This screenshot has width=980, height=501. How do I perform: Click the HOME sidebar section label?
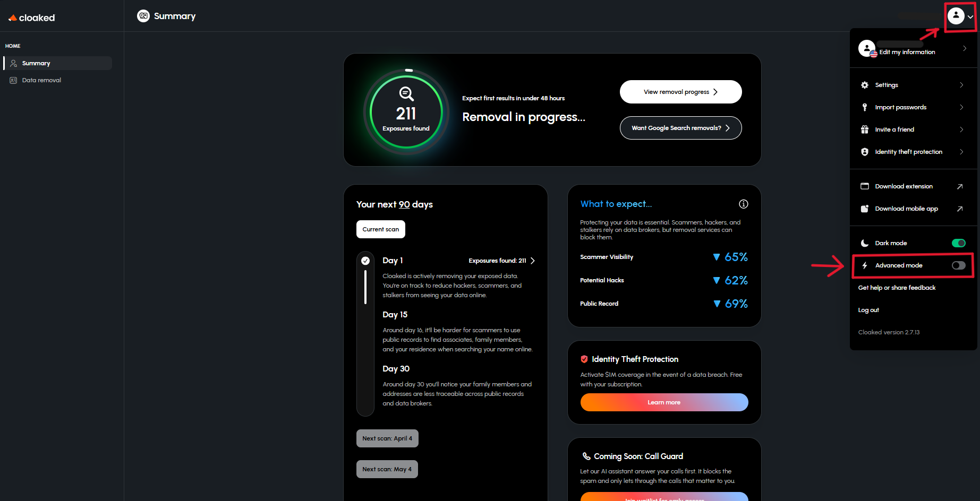pos(13,46)
